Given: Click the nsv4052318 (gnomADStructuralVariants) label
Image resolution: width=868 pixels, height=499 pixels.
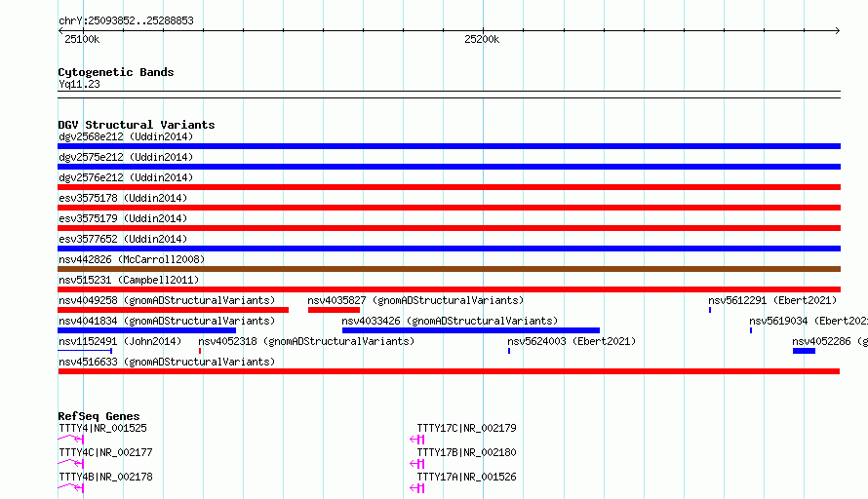Looking at the screenshot, I should [x=306, y=341].
